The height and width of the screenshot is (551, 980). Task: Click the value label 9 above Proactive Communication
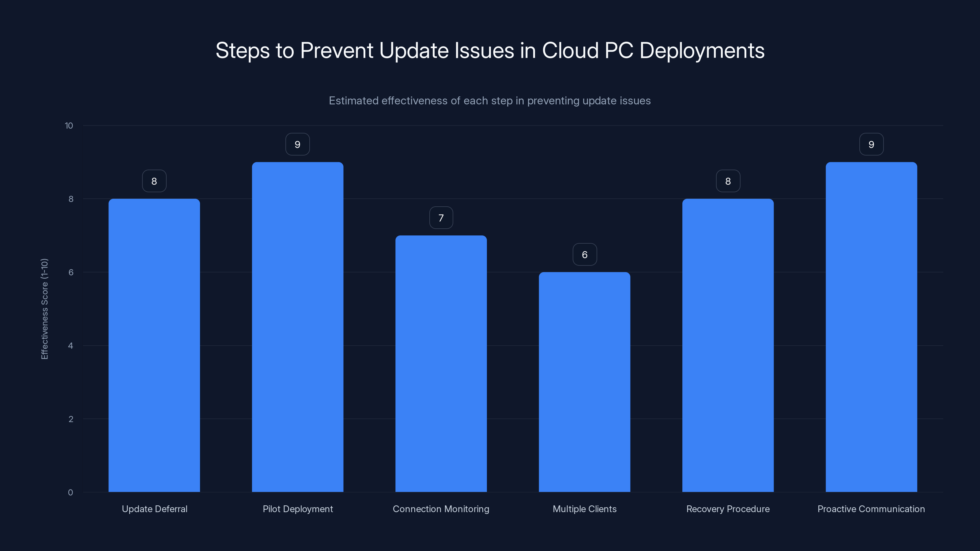[x=871, y=144]
